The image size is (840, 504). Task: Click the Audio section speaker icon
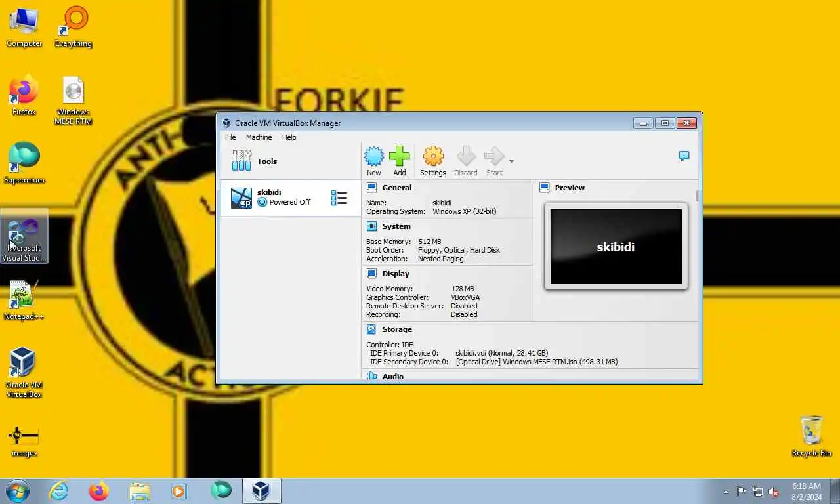[371, 377]
